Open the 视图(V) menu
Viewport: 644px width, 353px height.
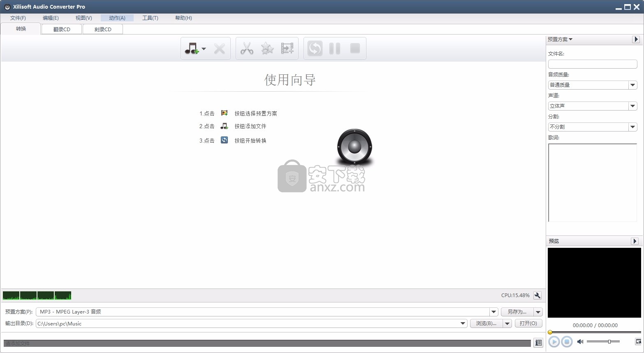(x=83, y=18)
